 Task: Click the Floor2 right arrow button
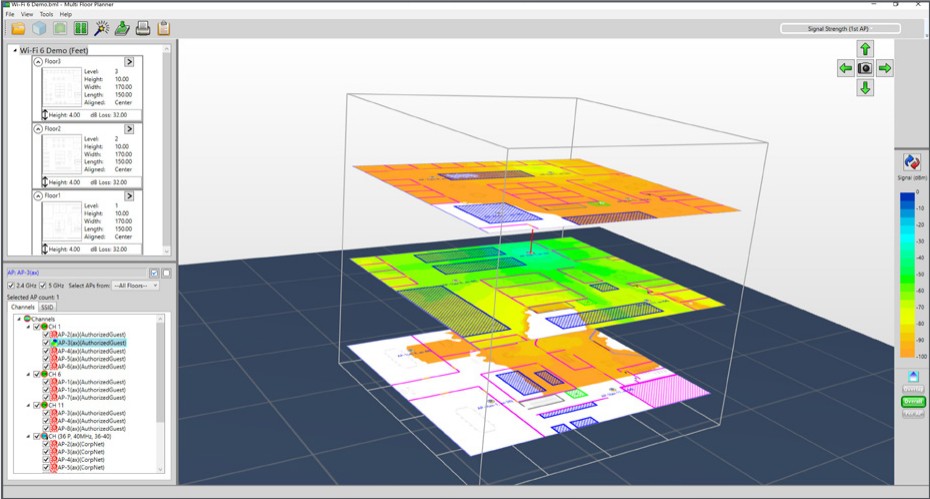click(x=129, y=129)
